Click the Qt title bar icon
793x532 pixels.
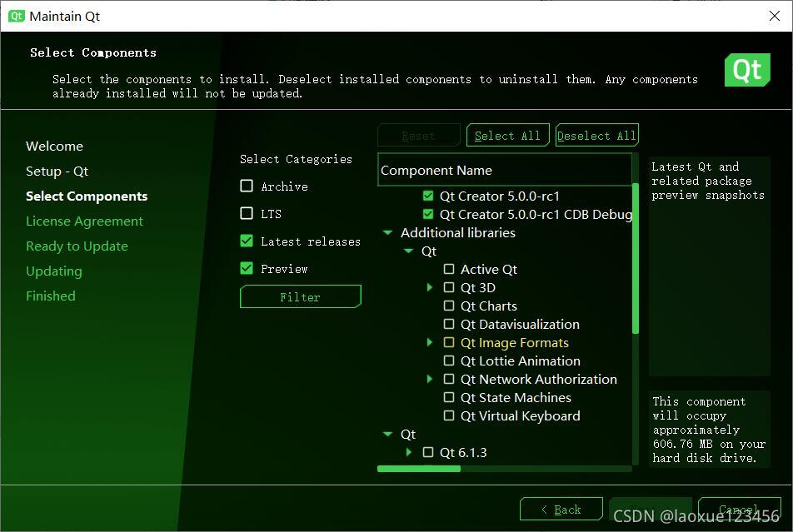tap(16, 16)
